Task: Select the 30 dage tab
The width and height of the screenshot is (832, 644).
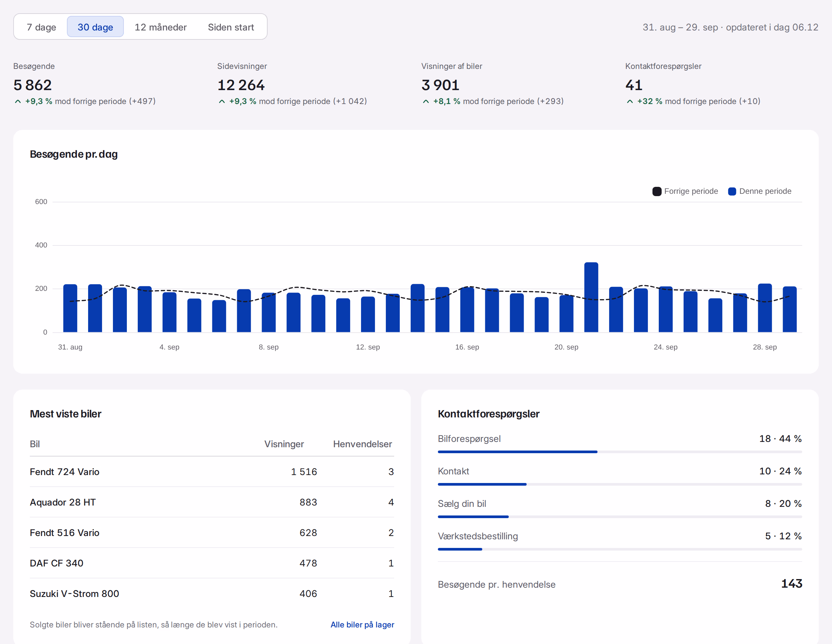Action: tap(95, 27)
